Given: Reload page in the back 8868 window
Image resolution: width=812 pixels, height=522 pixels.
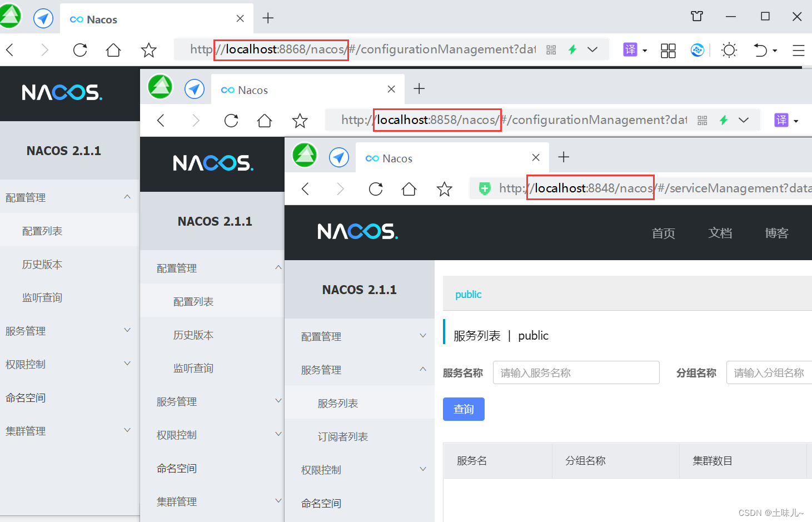Looking at the screenshot, I should pos(80,50).
